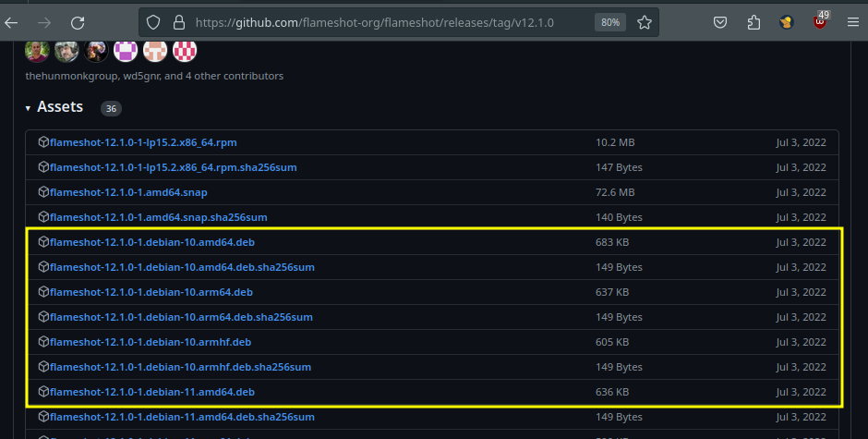Open flameshot-12.1.0-1.debian-11.amd64.deb link
The image size is (868, 439).
(x=151, y=392)
